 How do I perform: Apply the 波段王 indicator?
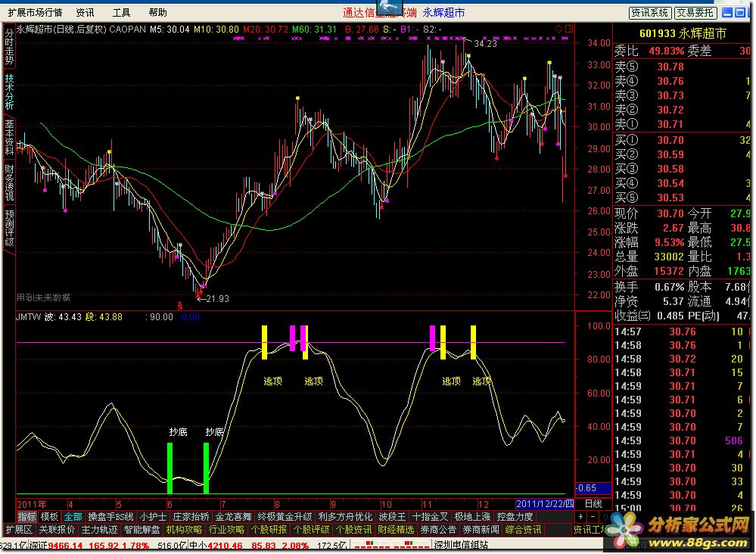(392, 516)
